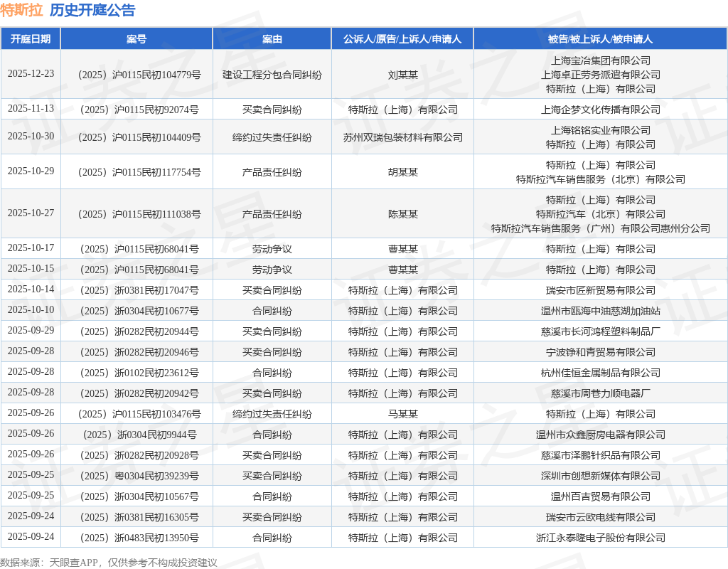Image resolution: width=728 pixels, height=569 pixels.
Task: Select date cell 2025-11-13
Action: (31, 109)
